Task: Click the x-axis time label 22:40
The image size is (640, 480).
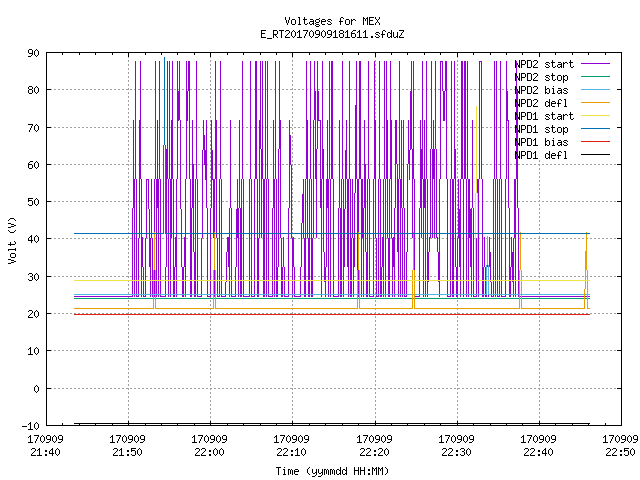Action: pos(538,452)
